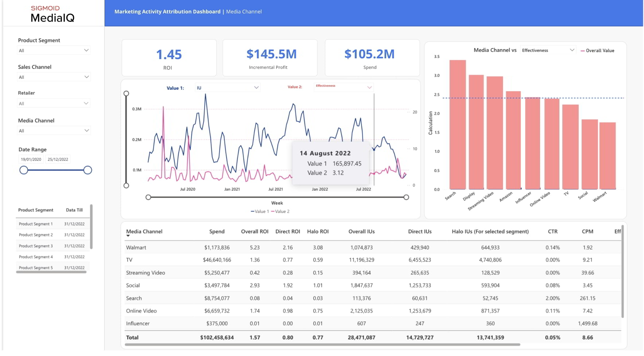
Task: Click the Search bar in the chart
Action: pyautogui.click(x=457, y=124)
